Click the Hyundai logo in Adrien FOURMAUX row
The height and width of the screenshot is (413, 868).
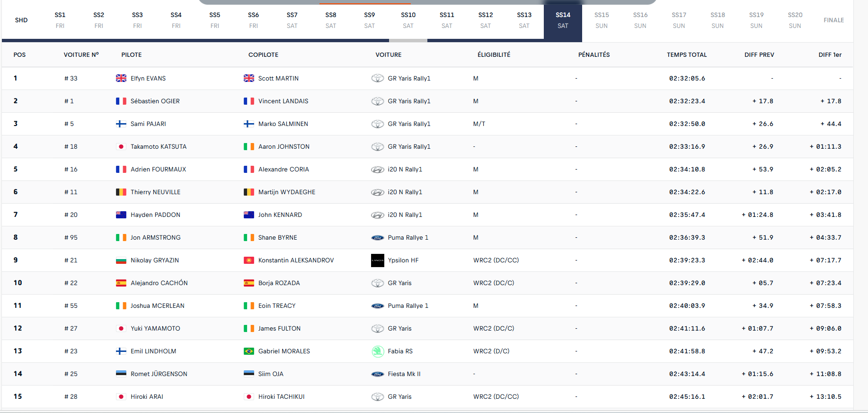click(378, 169)
